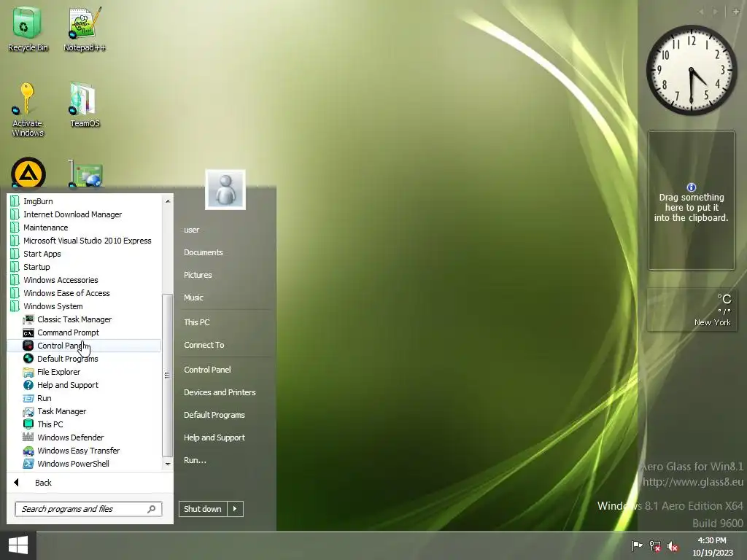Launch File Explorer from the list
The width and height of the screenshot is (747, 560).
tap(58, 372)
